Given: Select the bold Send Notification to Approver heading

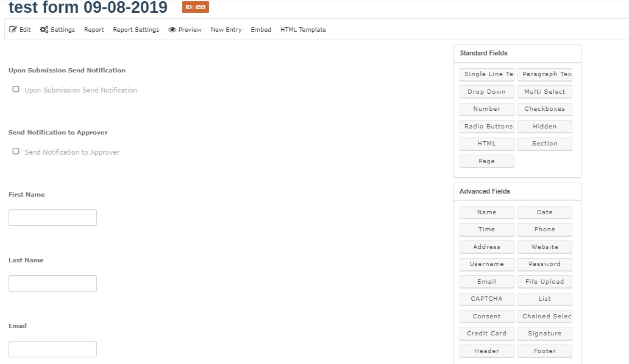Looking at the screenshot, I should click(x=58, y=133).
